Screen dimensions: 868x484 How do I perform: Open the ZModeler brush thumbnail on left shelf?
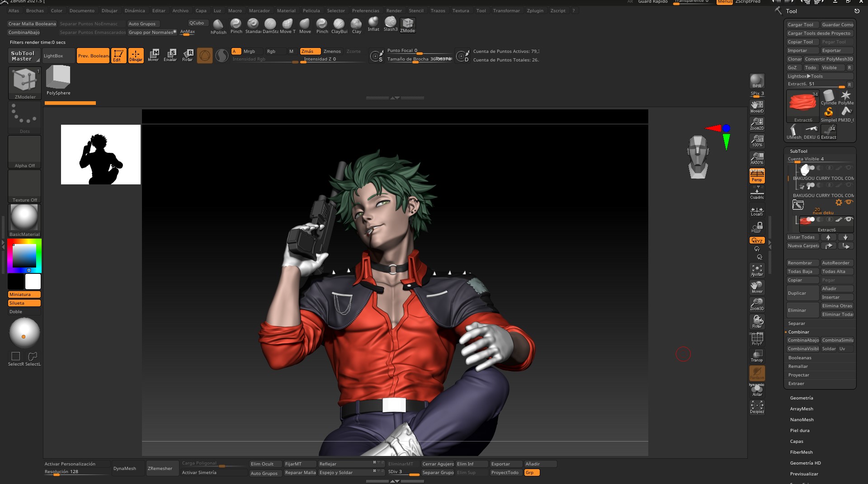click(25, 83)
